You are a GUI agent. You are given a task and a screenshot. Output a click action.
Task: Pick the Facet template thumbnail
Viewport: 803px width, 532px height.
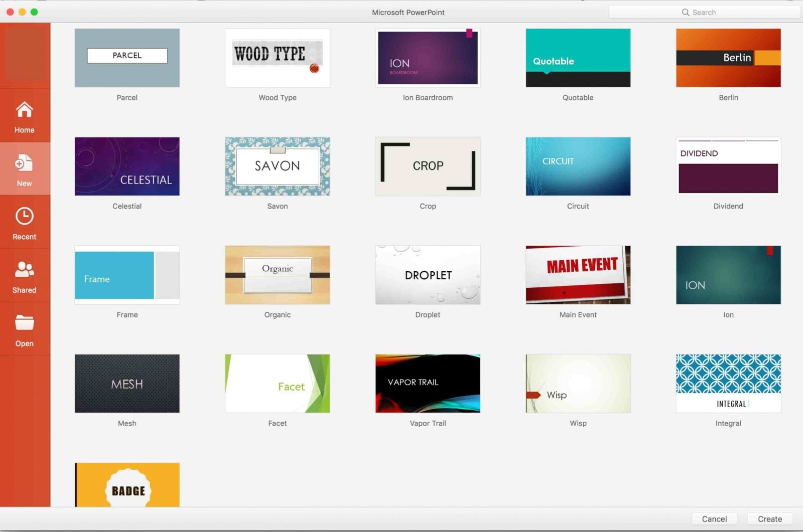(278, 384)
